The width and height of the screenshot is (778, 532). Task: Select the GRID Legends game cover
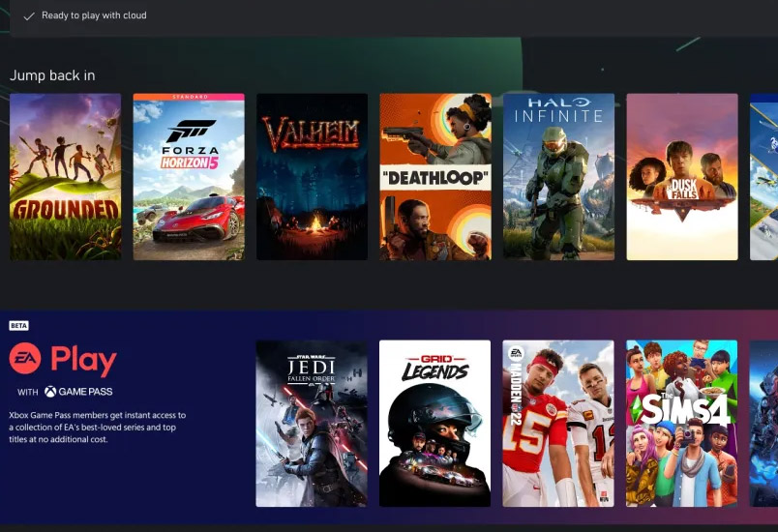point(435,424)
